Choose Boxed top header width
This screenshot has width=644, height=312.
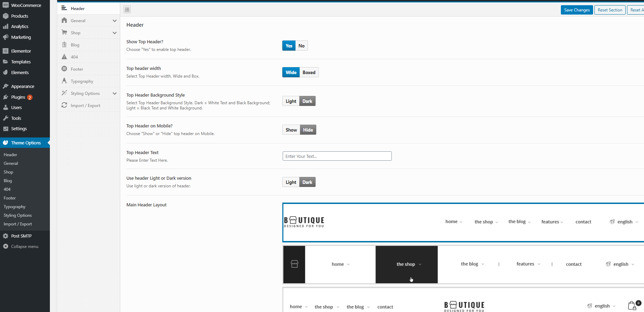click(x=309, y=72)
